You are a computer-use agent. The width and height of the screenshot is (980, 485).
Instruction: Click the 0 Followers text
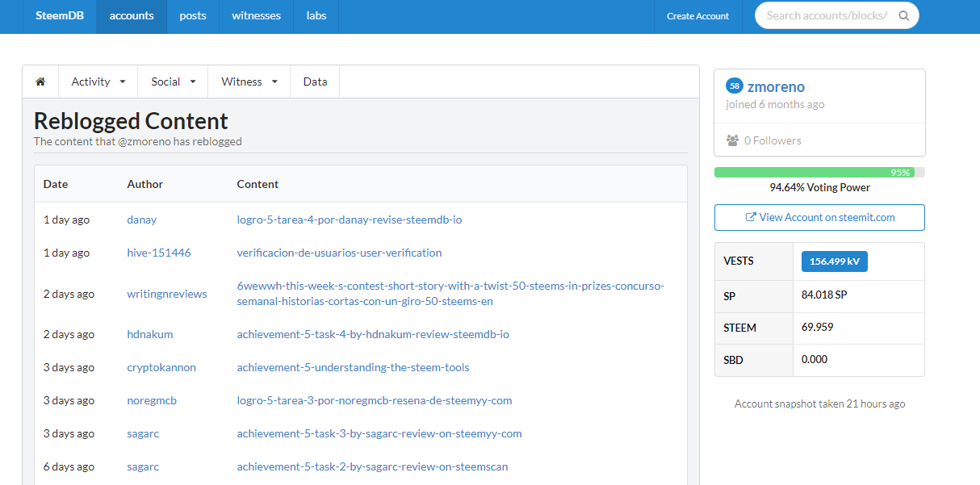773,140
